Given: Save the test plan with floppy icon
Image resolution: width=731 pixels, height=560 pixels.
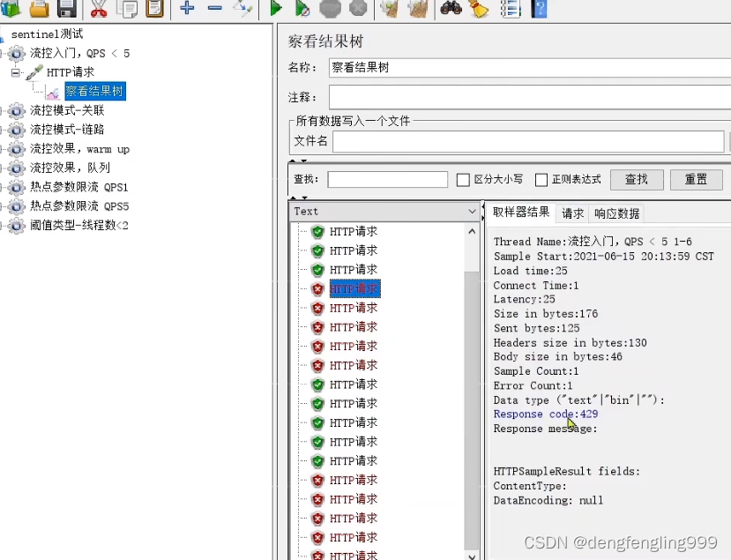Looking at the screenshot, I should click(x=67, y=7).
